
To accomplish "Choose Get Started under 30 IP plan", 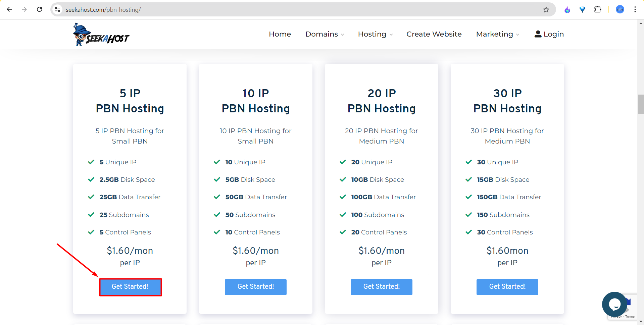I will pyautogui.click(x=507, y=287).
